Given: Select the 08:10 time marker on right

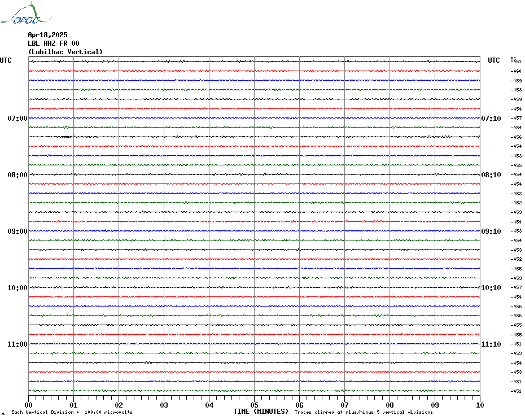Looking at the screenshot, I should pos(491,175).
